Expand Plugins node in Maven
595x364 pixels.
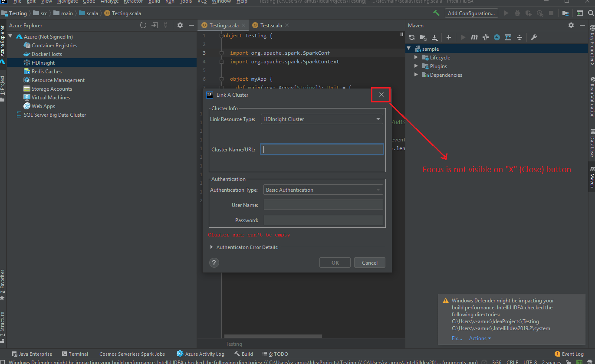coord(416,66)
